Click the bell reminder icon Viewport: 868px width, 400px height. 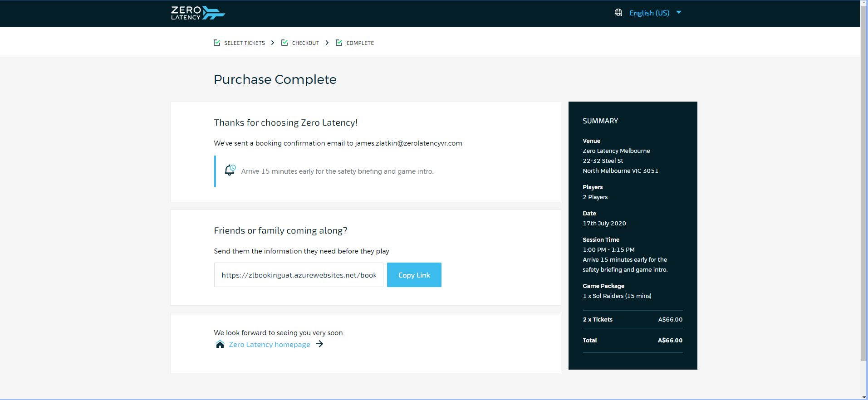(230, 170)
